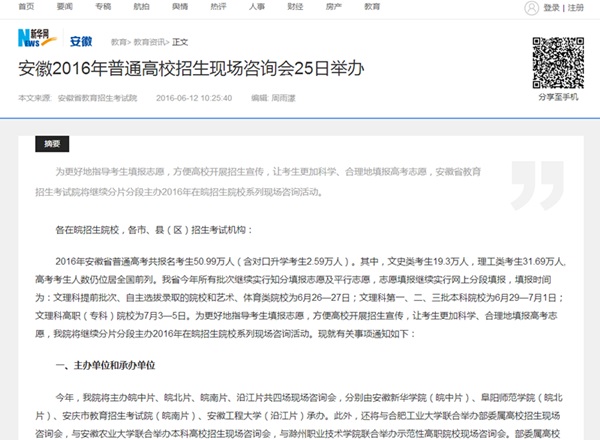Click 教育 in the breadcrumb trail

click(119, 43)
